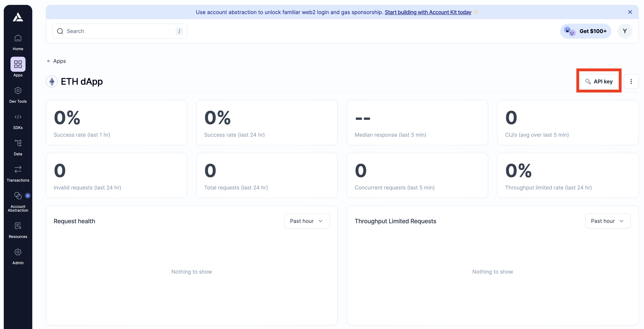Click the Concurrent requests (last 5 min) card
Viewport: 644px width, 329px height.
click(417, 175)
